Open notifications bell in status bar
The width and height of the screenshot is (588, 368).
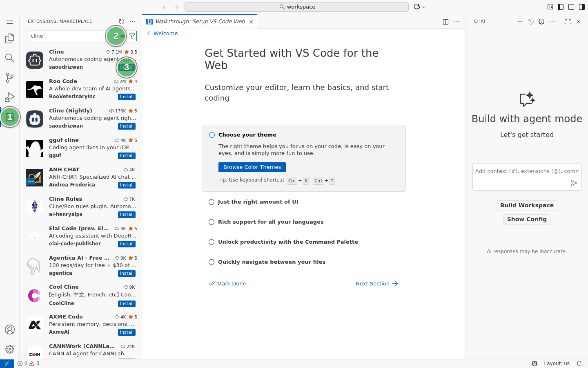[x=579, y=364]
